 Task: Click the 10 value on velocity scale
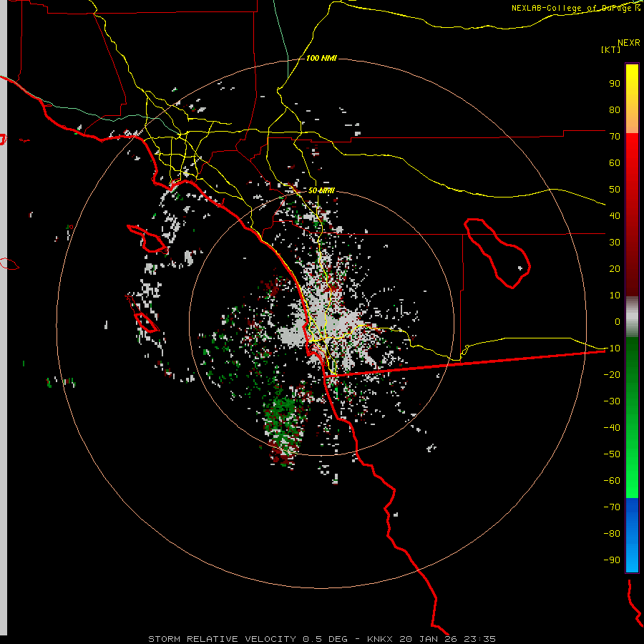[615, 296]
